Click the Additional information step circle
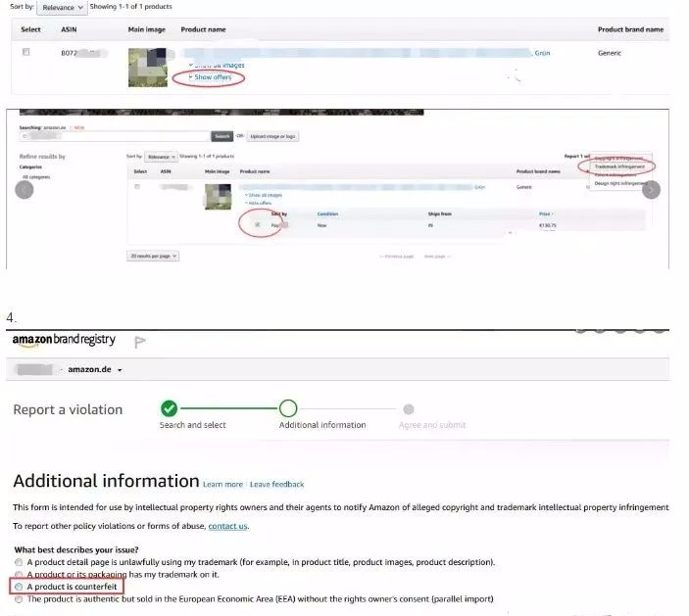Image resolution: width=689 pixels, height=616 pixels. tap(288, 408)
